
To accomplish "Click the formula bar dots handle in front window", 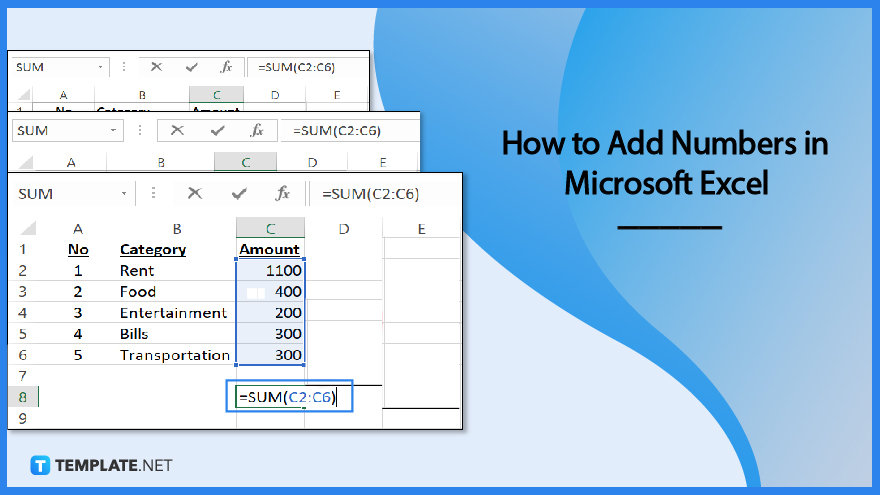I will [153, 193].
